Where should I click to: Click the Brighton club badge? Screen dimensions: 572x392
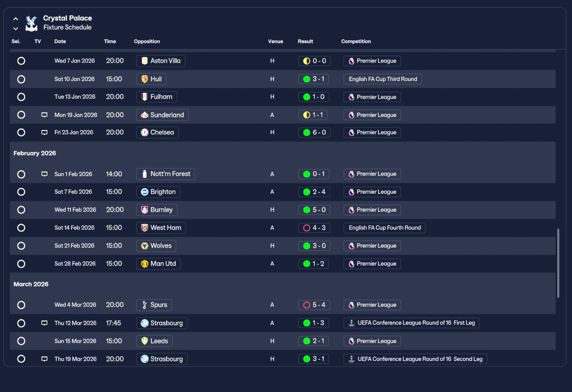click(x=144, y=192)
